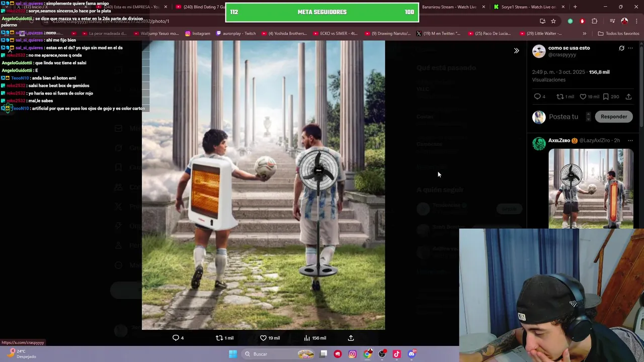This screenshot has width=644, height=362.
Task: Click the 'Postea tu' reply field
Action: coord(563,117)
